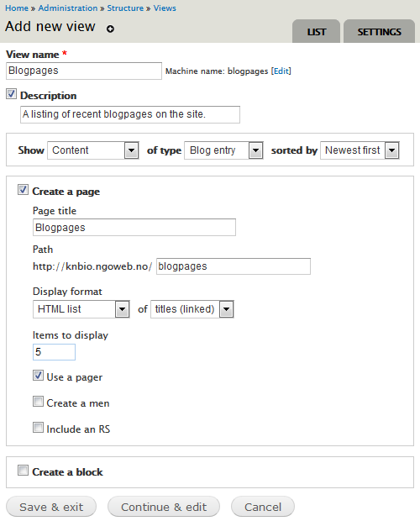Click the Cancel button
The height and width of the screenshot is (521, 420).
[x=263, y=507]
